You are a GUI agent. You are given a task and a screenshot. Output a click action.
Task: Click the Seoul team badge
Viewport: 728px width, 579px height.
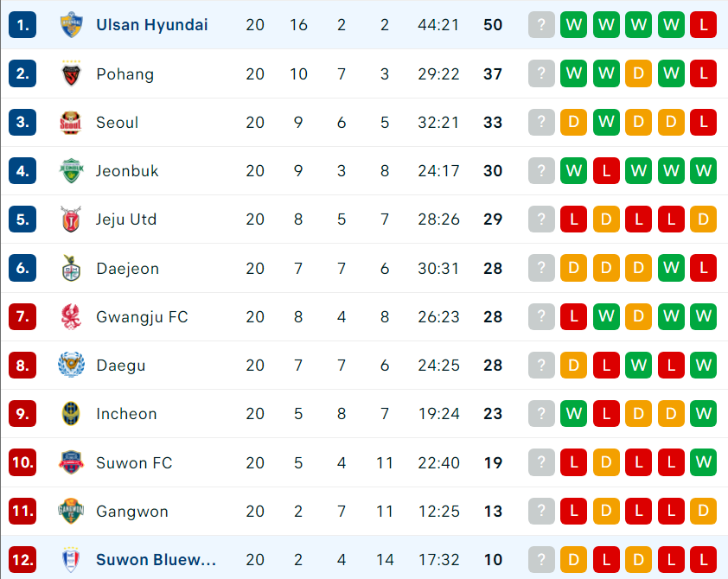(x=71, y=123)
